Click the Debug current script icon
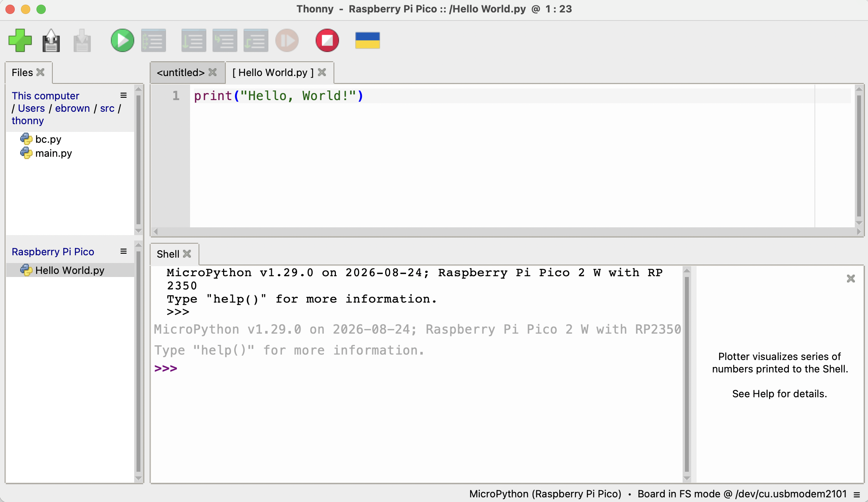 click(x=154, y=40)
